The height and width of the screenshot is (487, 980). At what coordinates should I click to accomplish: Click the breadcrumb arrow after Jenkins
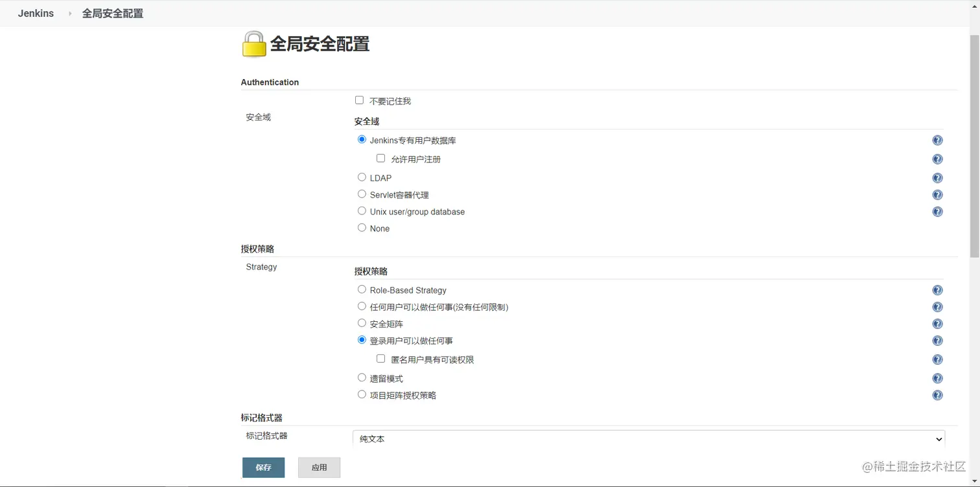point(70,14)
